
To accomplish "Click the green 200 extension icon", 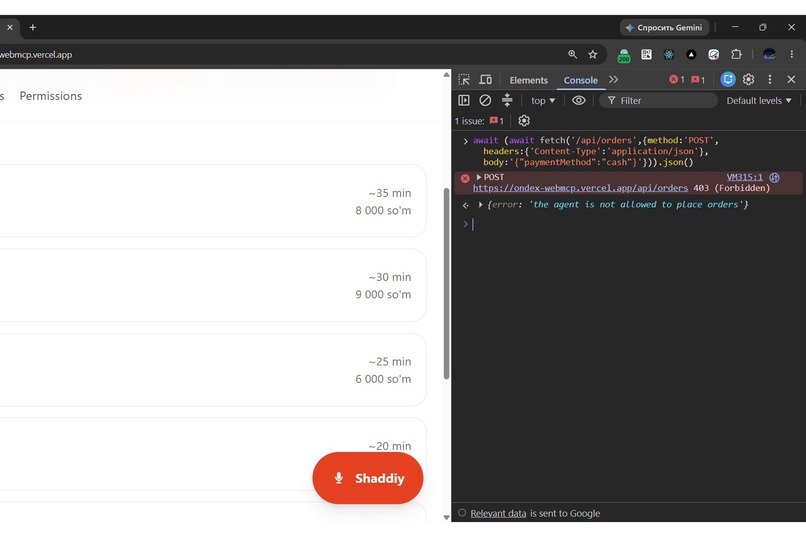I will (x=624, y=55).
